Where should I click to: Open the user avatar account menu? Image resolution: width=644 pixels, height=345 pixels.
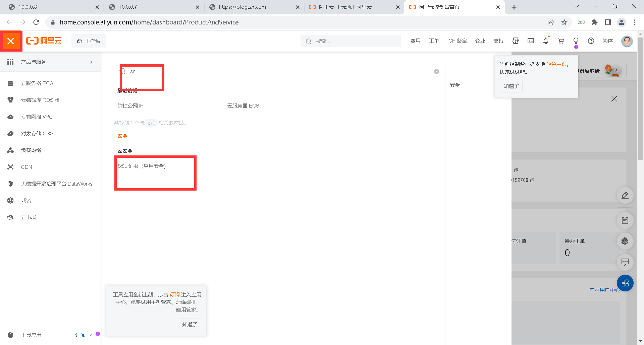point(627,41)
